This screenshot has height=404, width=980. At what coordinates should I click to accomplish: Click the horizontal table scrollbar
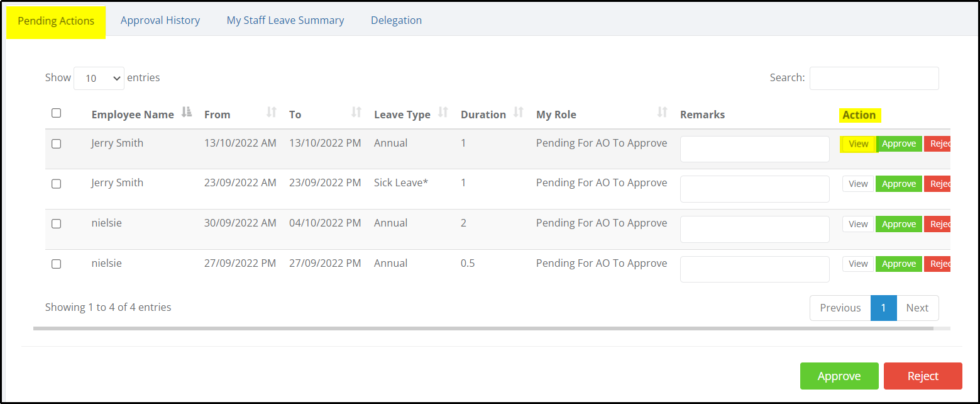pyautogui.click(x=483, y=328)
